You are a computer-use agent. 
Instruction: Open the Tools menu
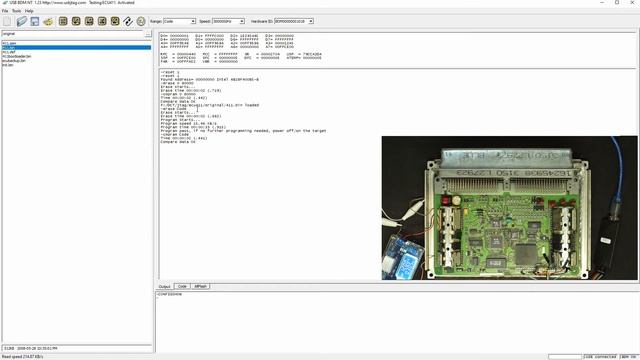coord(16,11)
